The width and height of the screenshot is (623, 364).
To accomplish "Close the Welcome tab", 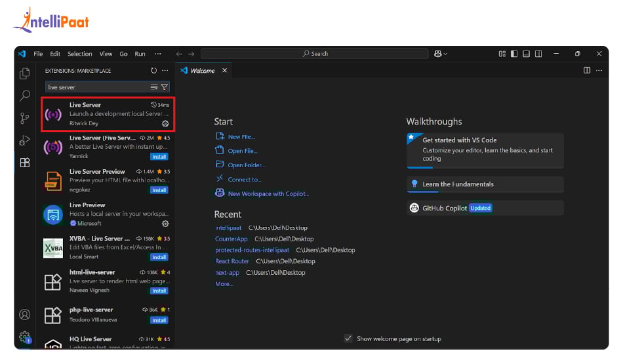I will click(224, 70).
